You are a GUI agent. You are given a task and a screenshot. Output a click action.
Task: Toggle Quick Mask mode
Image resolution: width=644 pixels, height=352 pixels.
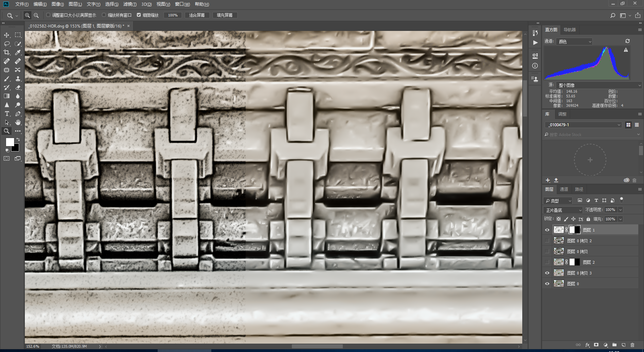pyautogui.click(x=7, y=159)
